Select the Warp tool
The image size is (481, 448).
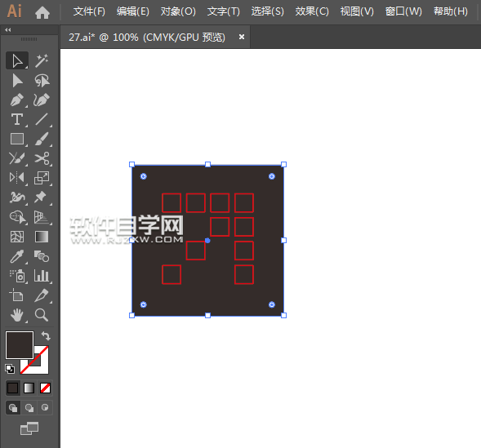[17, 197]
